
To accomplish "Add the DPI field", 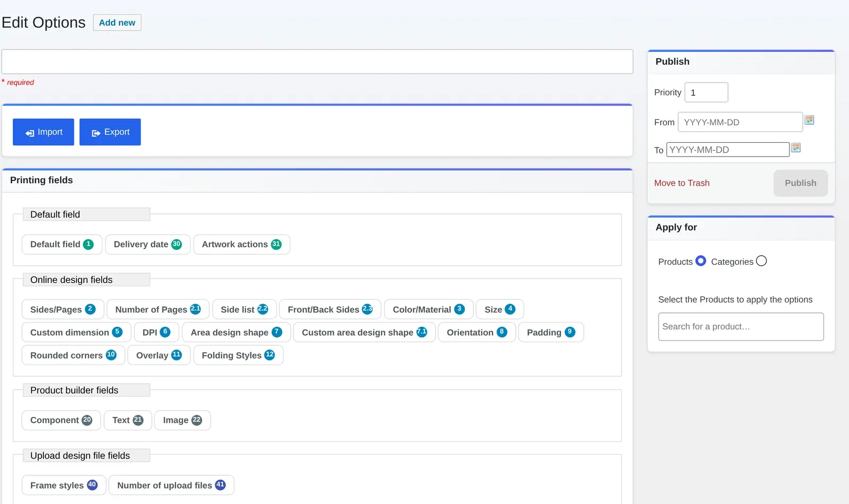I will [157, 333].
